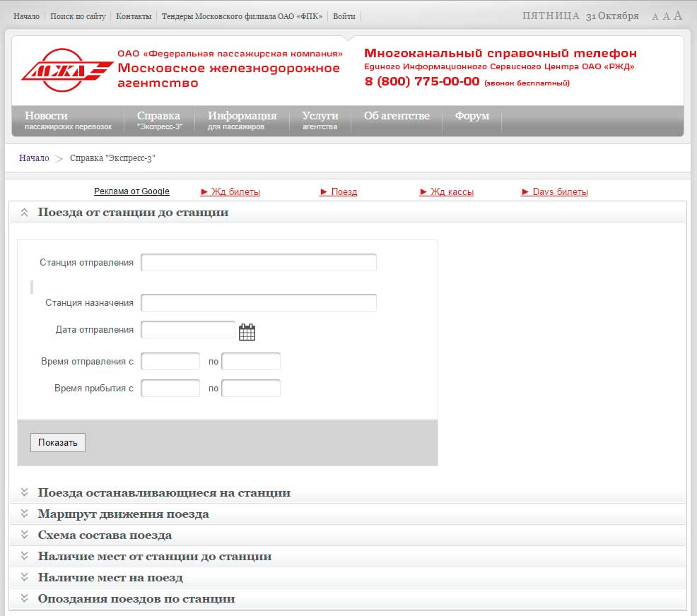
Task: Open the 'Новости' navigation menu
Action: [x=68, y=120]
